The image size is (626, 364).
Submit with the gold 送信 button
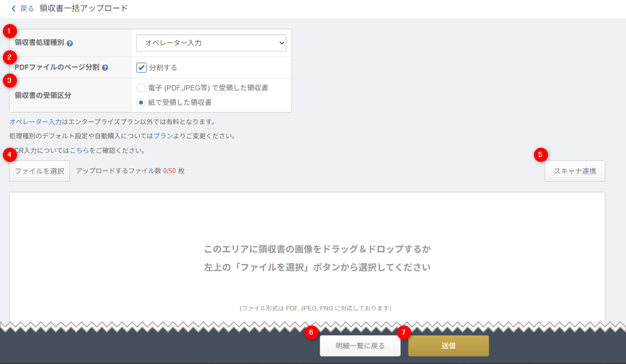click(448, 346)
